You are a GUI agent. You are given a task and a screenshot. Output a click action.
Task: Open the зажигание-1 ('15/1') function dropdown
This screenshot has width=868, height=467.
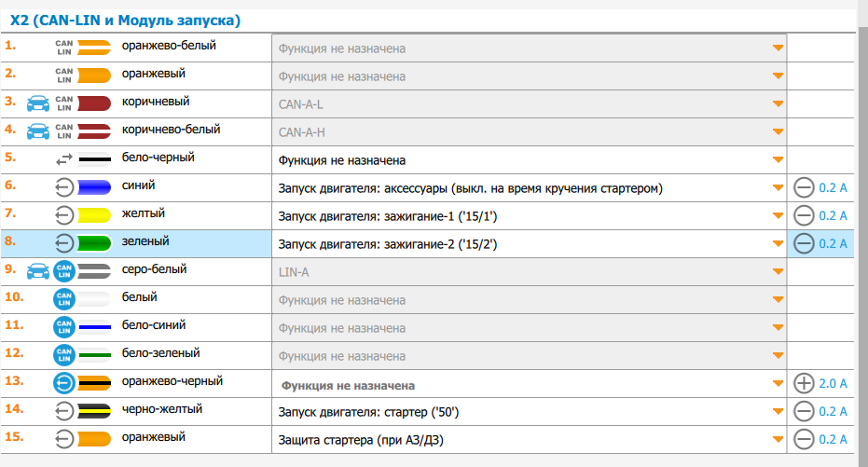529,216
